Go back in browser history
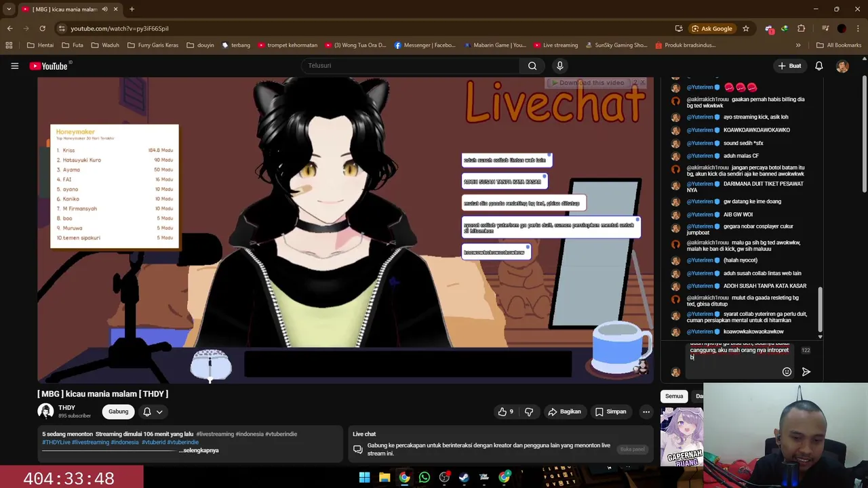Screen dimensions: 868x488 (9, 28)
